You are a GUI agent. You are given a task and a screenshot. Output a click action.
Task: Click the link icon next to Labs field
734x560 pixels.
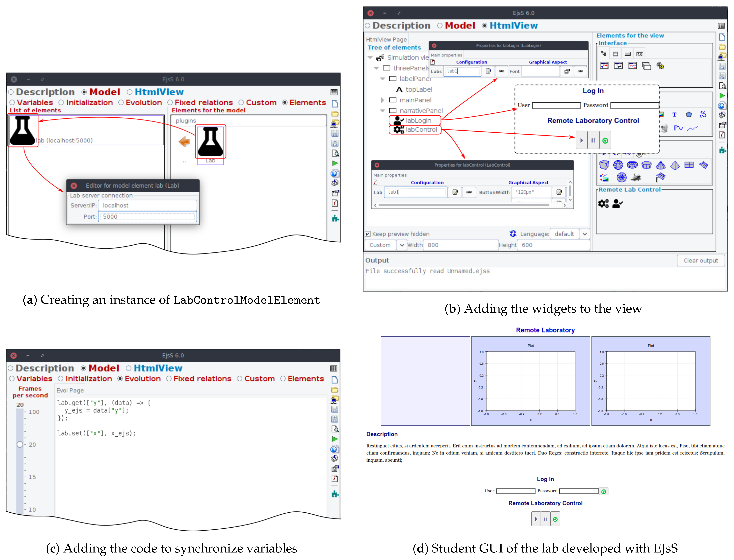click(501, 71)
